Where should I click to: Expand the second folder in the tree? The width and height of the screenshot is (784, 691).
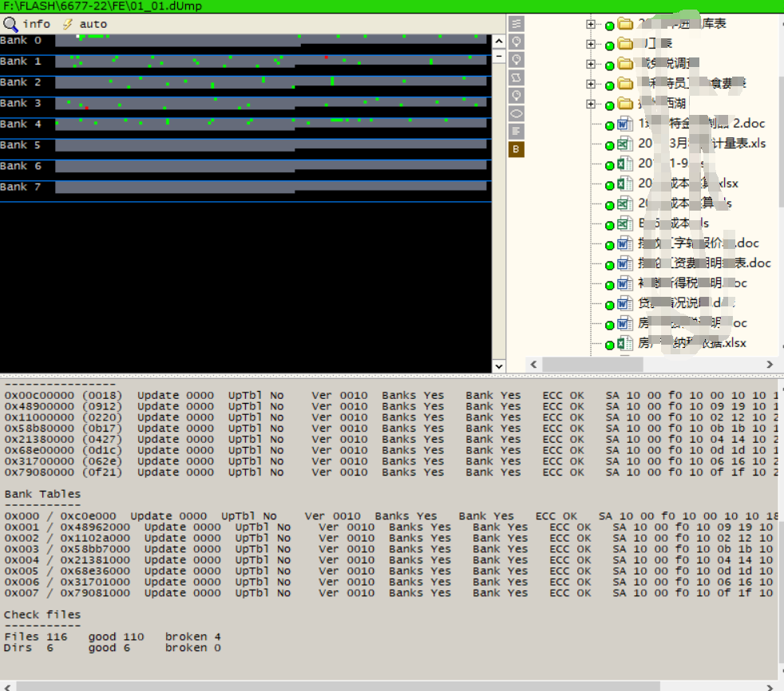[x=591, y=44]
